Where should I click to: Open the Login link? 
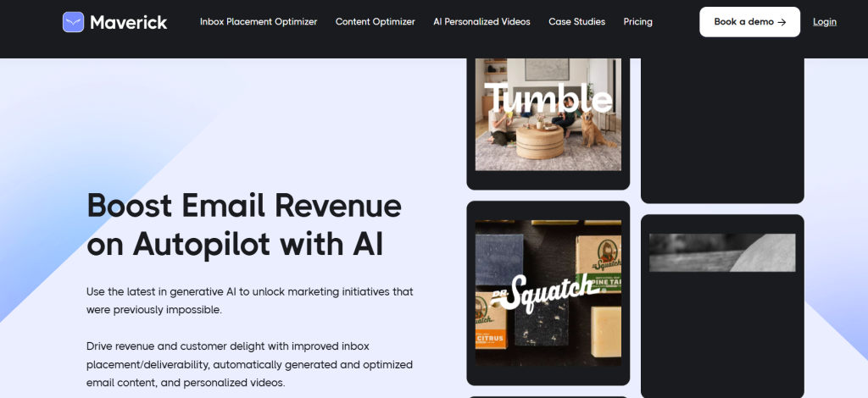(x=824, y=22)
